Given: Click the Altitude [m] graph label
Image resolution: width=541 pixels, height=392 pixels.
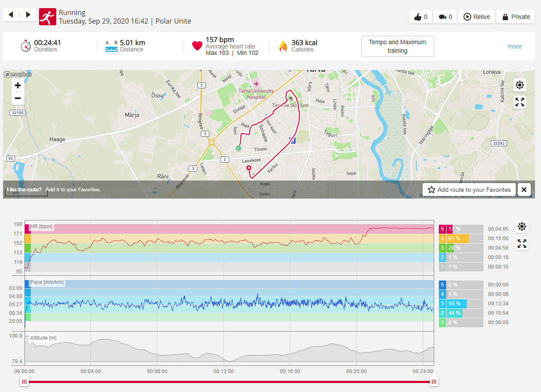Looking at the screenshot, I should click(x=43, y=338).
